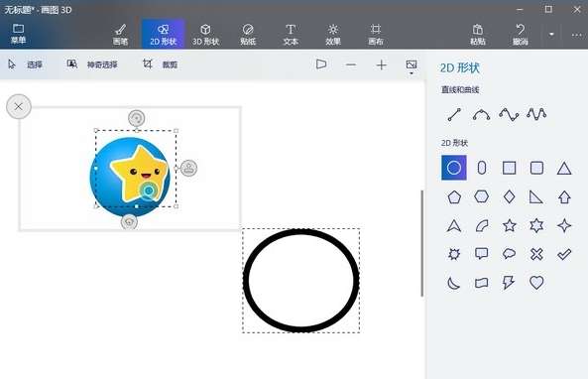
Task: Select the crescent moon shape
Action: (454, 283)
